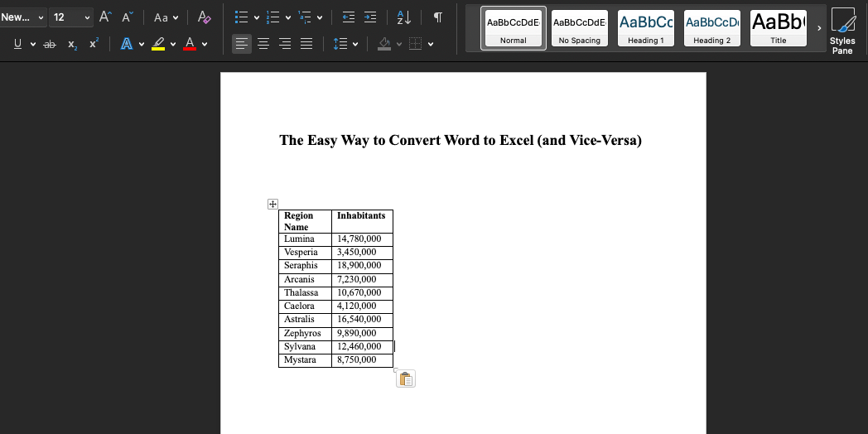Viewport: 868px width, 434px height.
Task: Click the Inhabitants header cell
Action: tap(362, 221)
